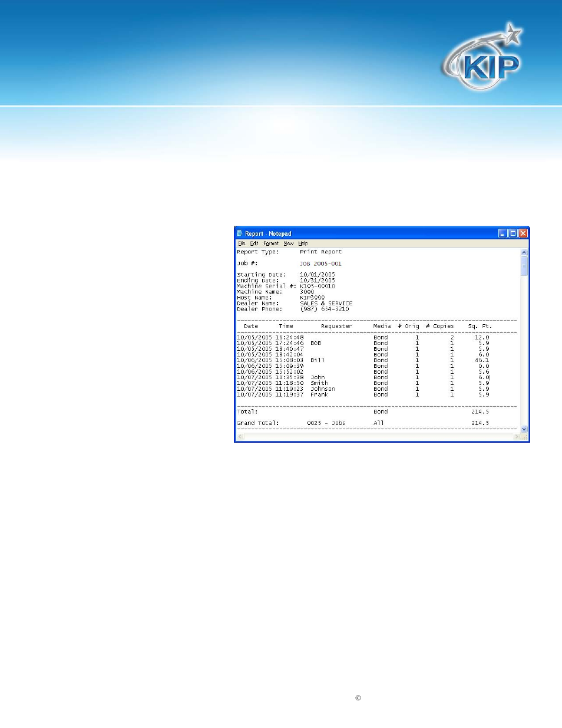Click the 'Total:' label

247,411
